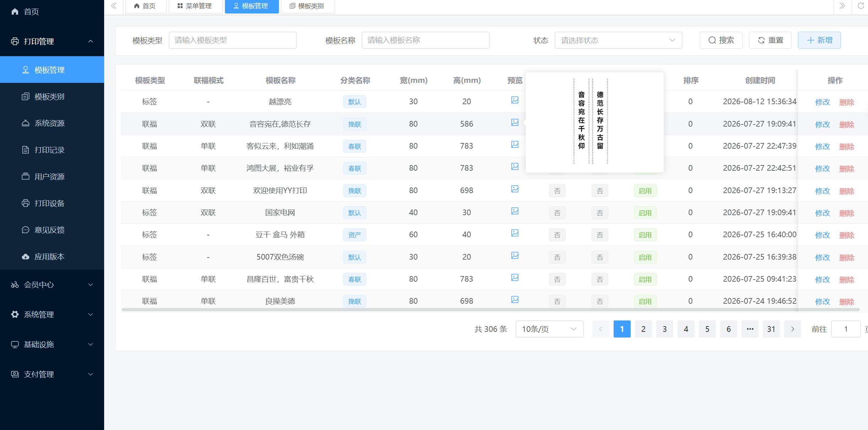This screenshot has width=868, height=430.
Task: Switch to the 模板类别 tab
Action: pos(308,6)
